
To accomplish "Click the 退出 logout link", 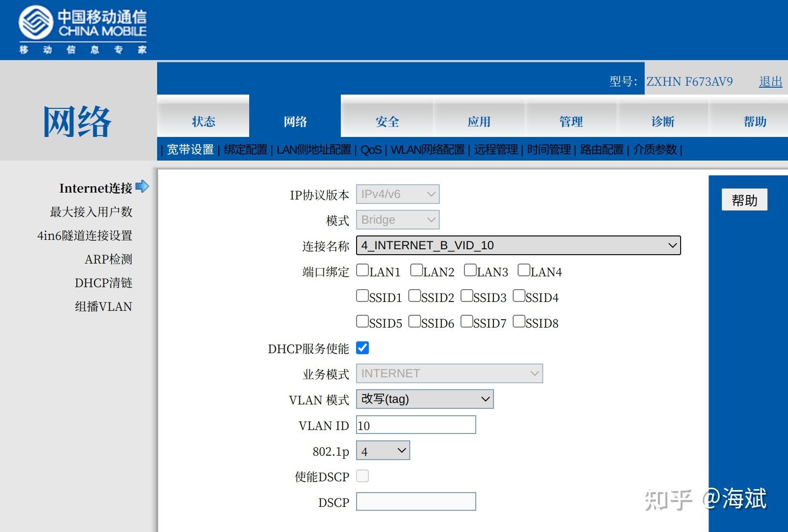I will pyautogui.click(x=771, y=81).
